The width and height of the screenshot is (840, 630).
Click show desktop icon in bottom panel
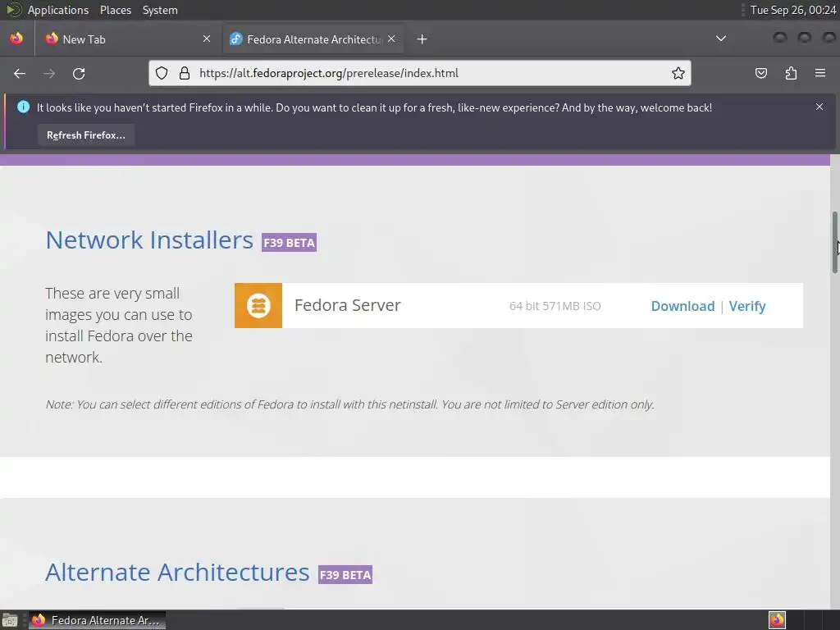pos(10,620)
